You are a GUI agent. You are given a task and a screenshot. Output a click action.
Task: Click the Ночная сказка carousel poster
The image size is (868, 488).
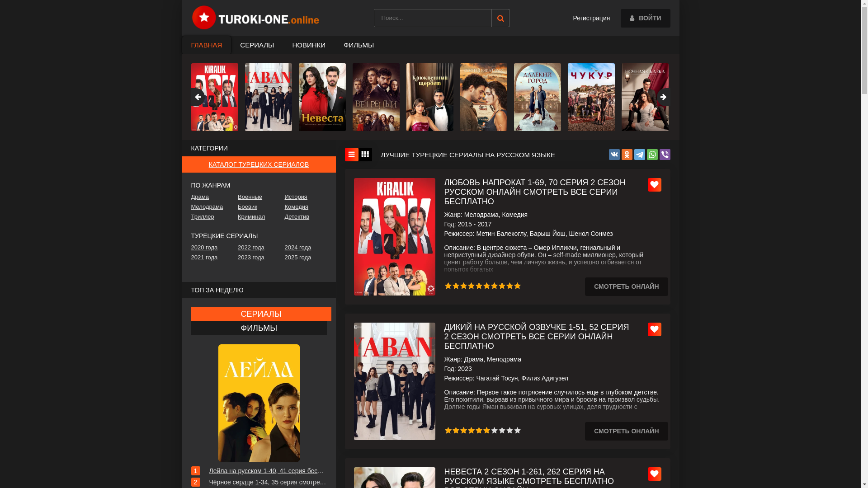[645, 97]
